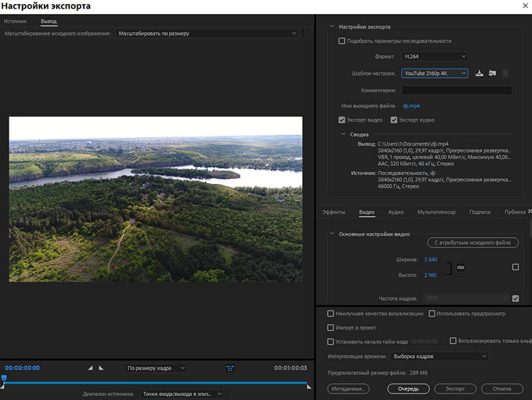532x400 pixels.
Task: Open the Эффекты tab
Action: (x=334, y=212)
